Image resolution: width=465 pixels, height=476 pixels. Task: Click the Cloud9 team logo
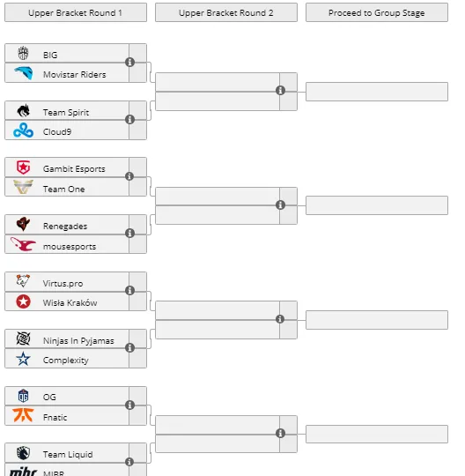pos(24,130)
